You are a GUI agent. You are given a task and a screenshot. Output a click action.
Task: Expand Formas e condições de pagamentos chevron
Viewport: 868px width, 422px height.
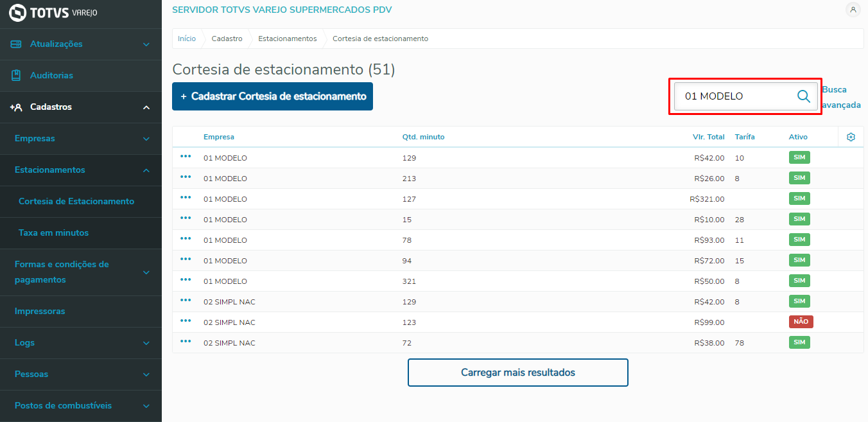pyautogui.click(x=146, y=272)
